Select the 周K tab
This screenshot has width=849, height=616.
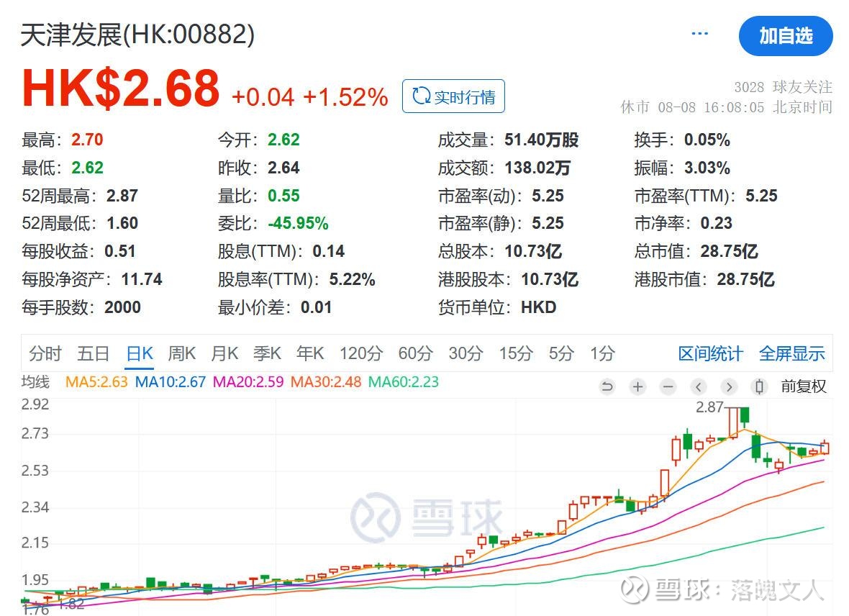181,354
